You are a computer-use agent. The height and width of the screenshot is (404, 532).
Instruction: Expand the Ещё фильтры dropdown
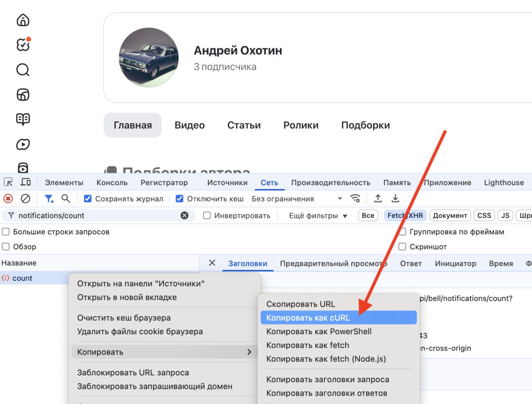[318, 215]
